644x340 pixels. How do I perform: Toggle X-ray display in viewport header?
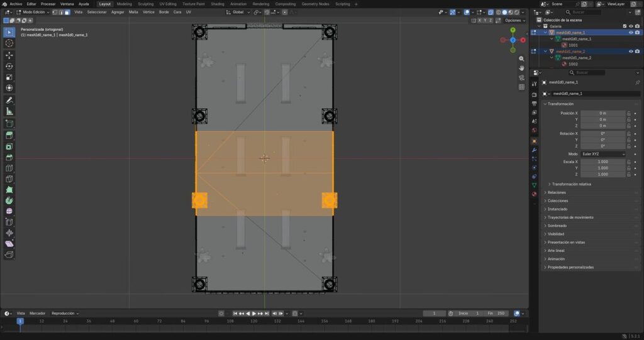491,13
